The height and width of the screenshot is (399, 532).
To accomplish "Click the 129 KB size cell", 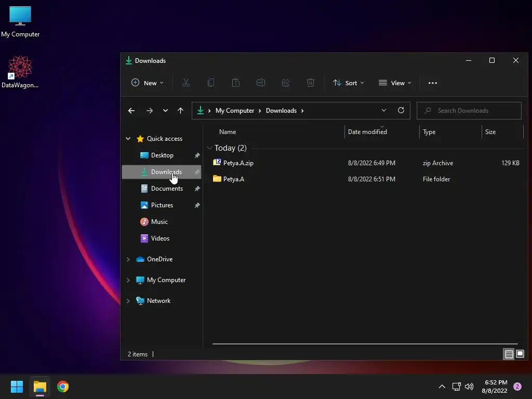I will (510, 163).
